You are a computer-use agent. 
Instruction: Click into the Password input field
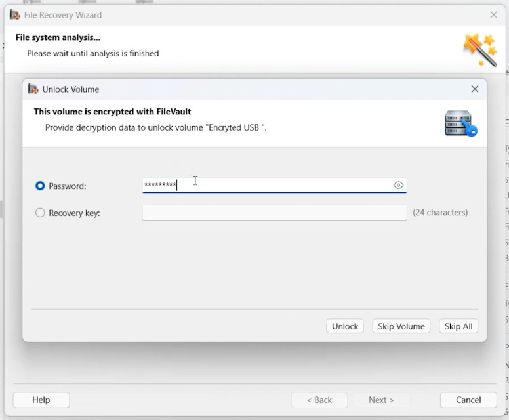pos(274,185)
